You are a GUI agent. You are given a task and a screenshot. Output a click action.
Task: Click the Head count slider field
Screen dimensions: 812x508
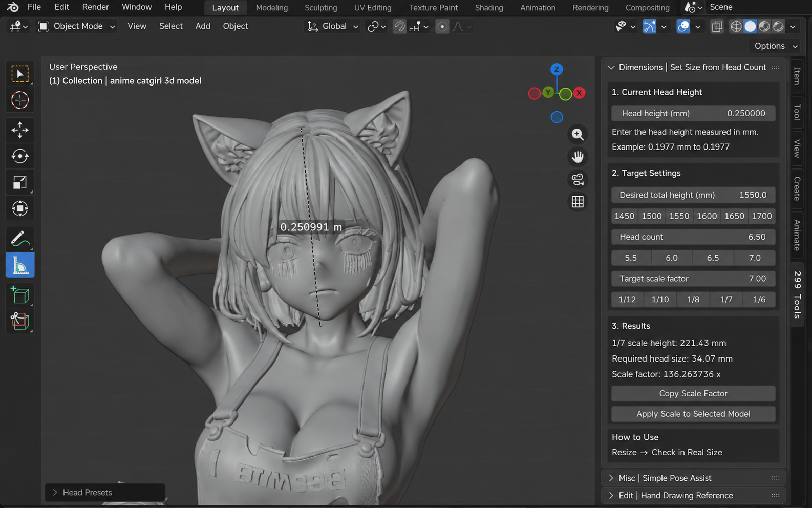[x=693, y=237]
